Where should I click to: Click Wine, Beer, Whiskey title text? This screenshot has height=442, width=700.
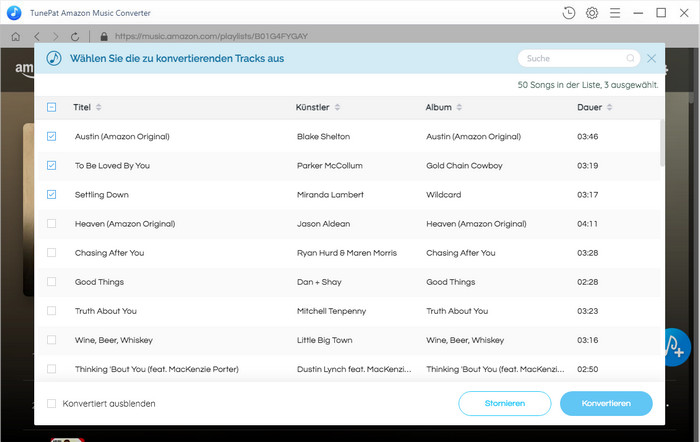pyautogui.click(x=114, y=340)
